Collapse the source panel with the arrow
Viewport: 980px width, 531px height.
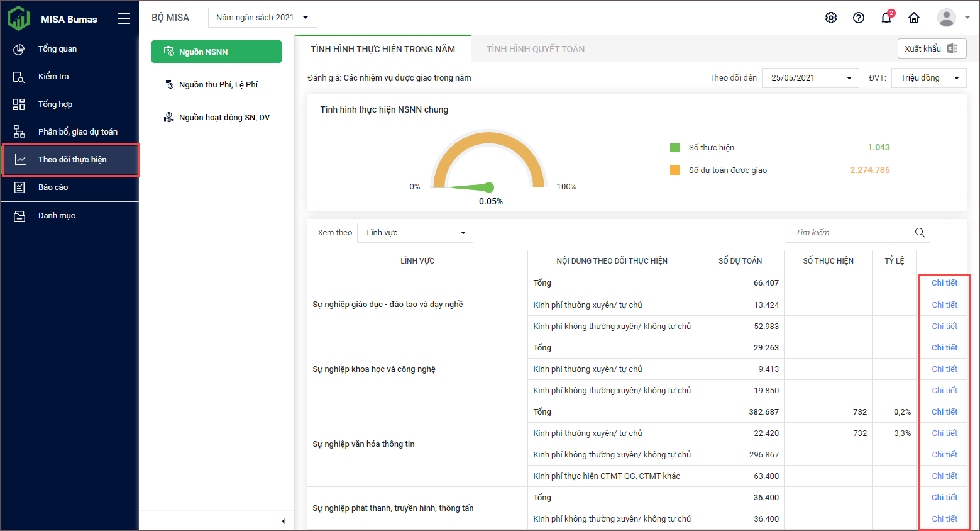[283, 521]
